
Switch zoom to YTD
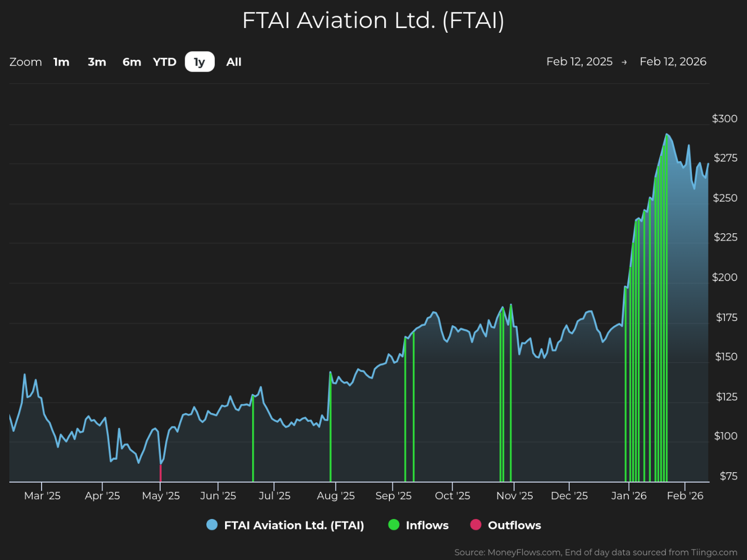coord(165,62)
